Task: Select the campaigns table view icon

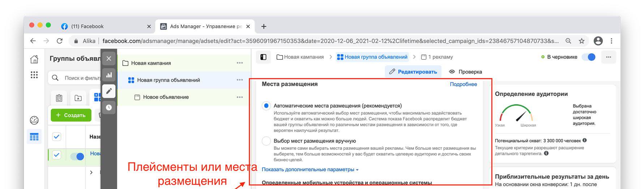Action: tap(34, 137)
